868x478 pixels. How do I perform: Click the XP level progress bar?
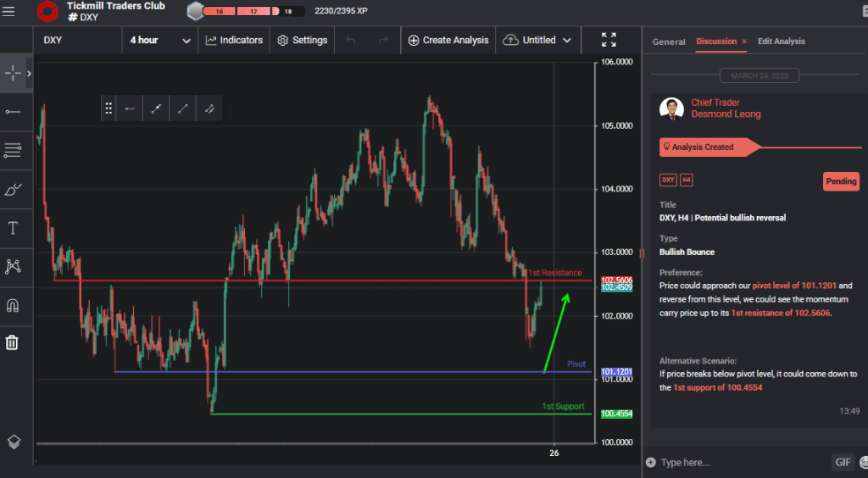pos(253,11)
